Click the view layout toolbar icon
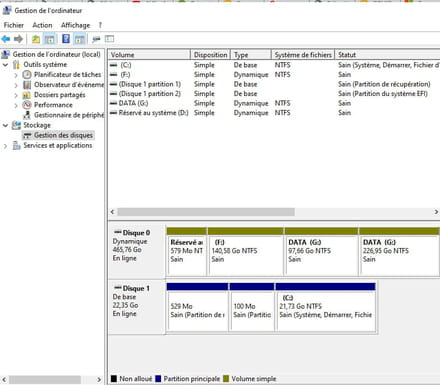Screen dimensions: 440x385 109,39
